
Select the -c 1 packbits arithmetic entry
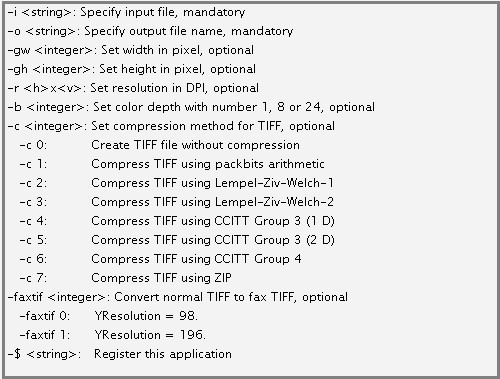click(x=172, y=164)
